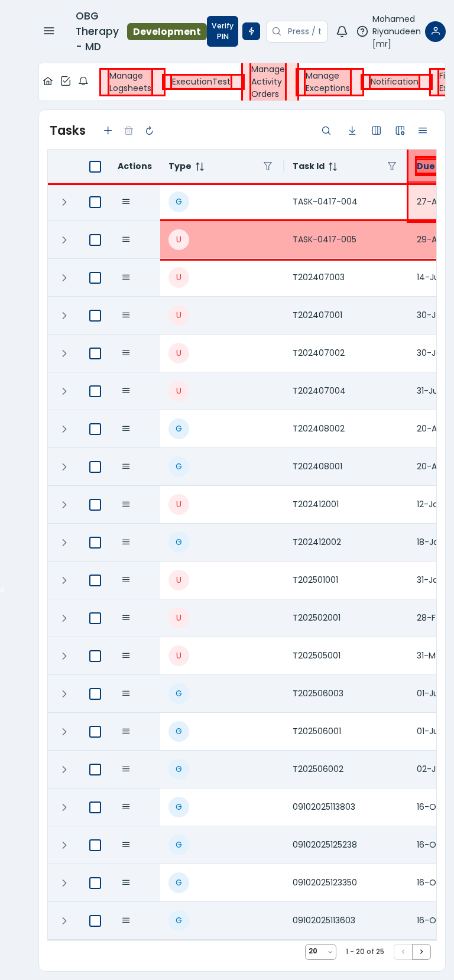The image size is (454, 980).
Task: Switch to the Manage Logsheets tab
Action: [x=130, y=82]
